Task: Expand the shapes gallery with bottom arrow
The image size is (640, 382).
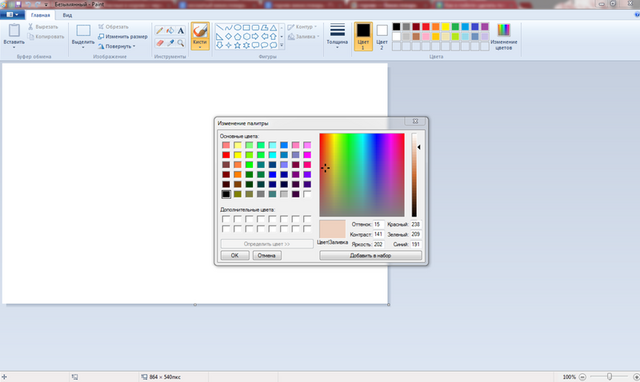Action: click(282, 45)
